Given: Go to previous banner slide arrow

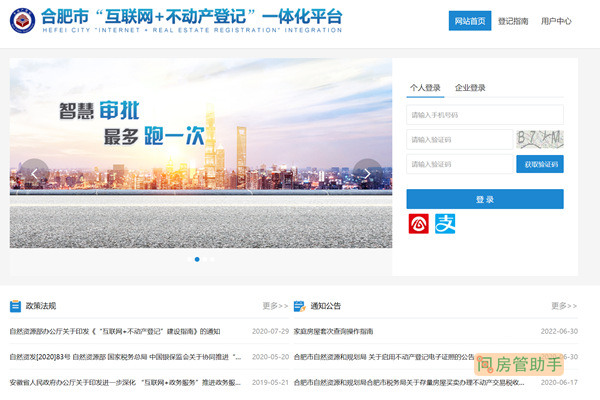Looking at the screenshot, I should [x=35, y=173].
